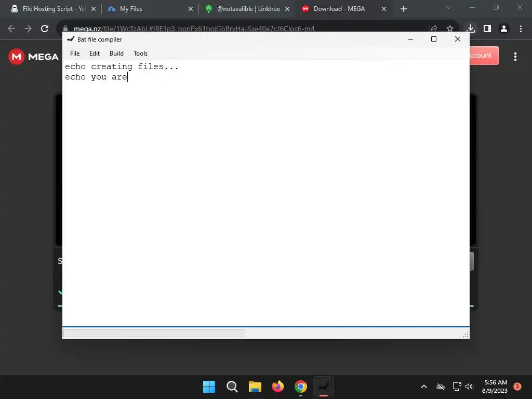This screenshot has height=399, width=532.
Task: Bookmark this page with the star icon
Action: pyautogui.click(x=450, y=29)
